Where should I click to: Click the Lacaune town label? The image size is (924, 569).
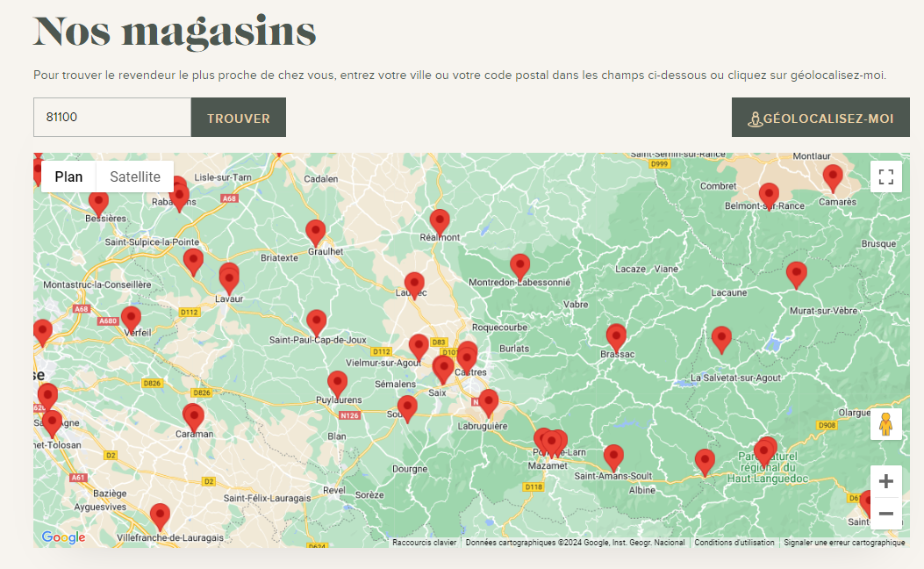coord(729,292)
